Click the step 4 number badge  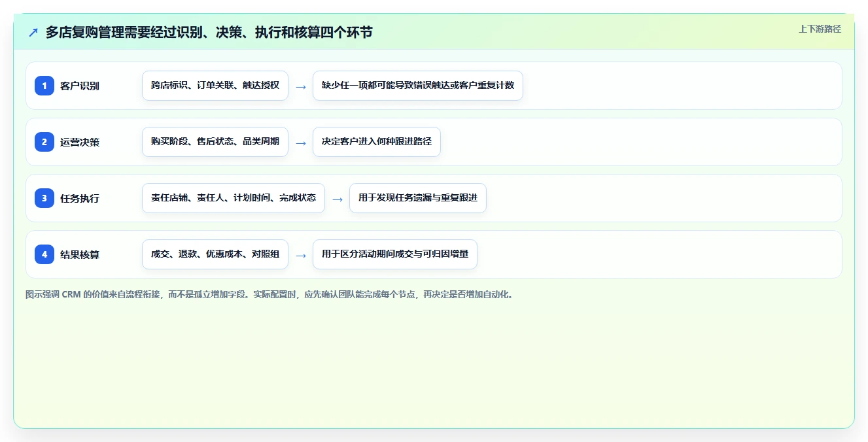tap(44, 254)
